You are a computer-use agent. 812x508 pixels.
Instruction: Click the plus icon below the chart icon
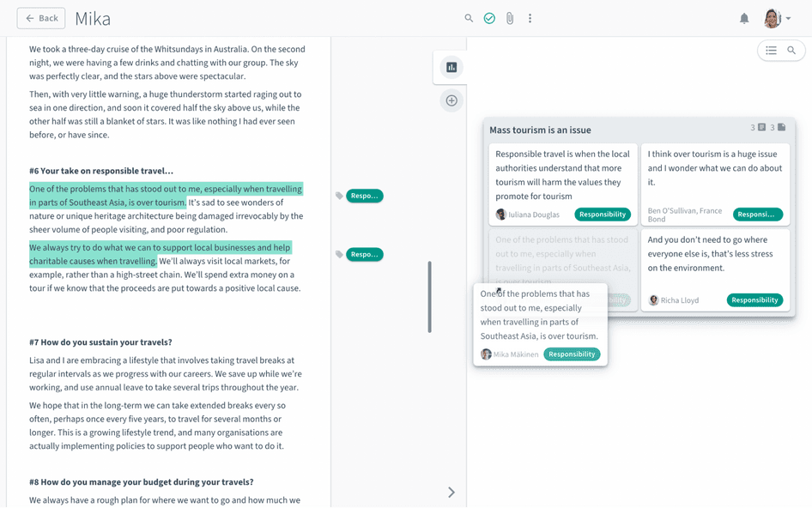[451, 100]
